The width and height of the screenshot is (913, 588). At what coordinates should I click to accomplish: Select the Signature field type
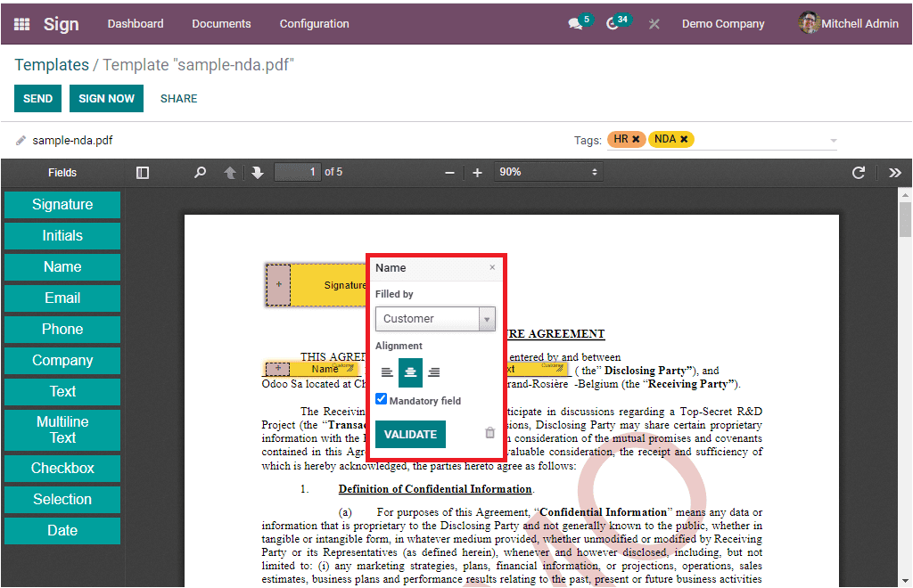tap(62, 205)
